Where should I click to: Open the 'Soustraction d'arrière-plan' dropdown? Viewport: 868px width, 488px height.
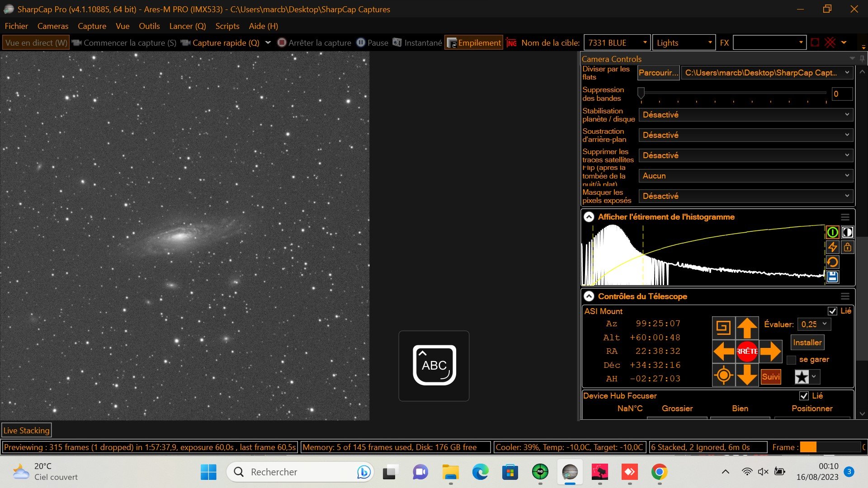click(746, 135)
